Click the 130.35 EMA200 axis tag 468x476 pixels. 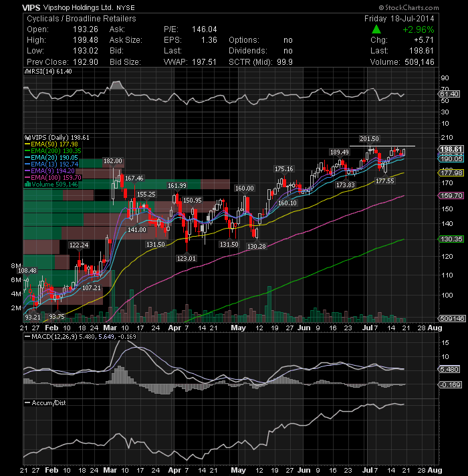click(x=451, y=239)
